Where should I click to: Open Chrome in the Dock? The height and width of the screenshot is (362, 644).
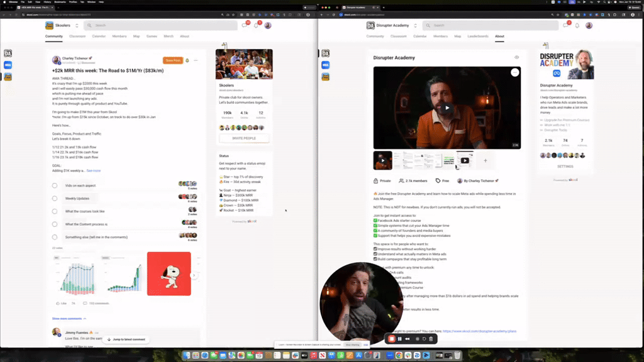click(399, 356)
